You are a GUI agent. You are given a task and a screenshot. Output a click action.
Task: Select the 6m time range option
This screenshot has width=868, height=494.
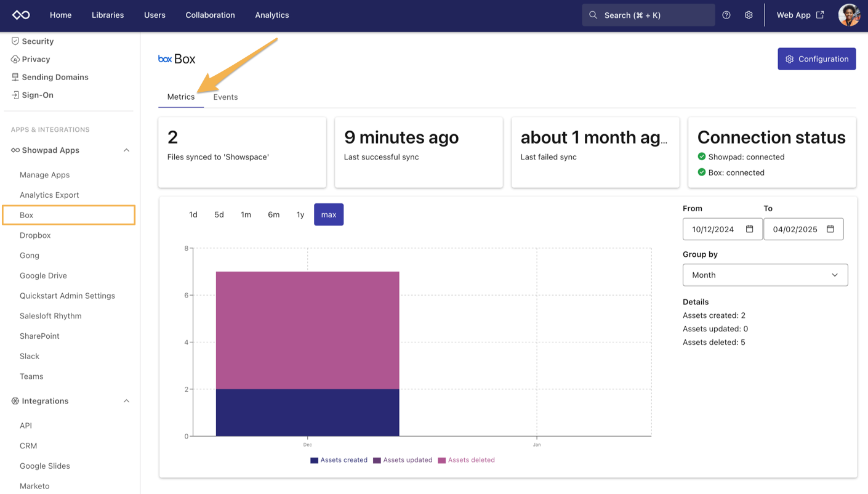coord(273,214)
